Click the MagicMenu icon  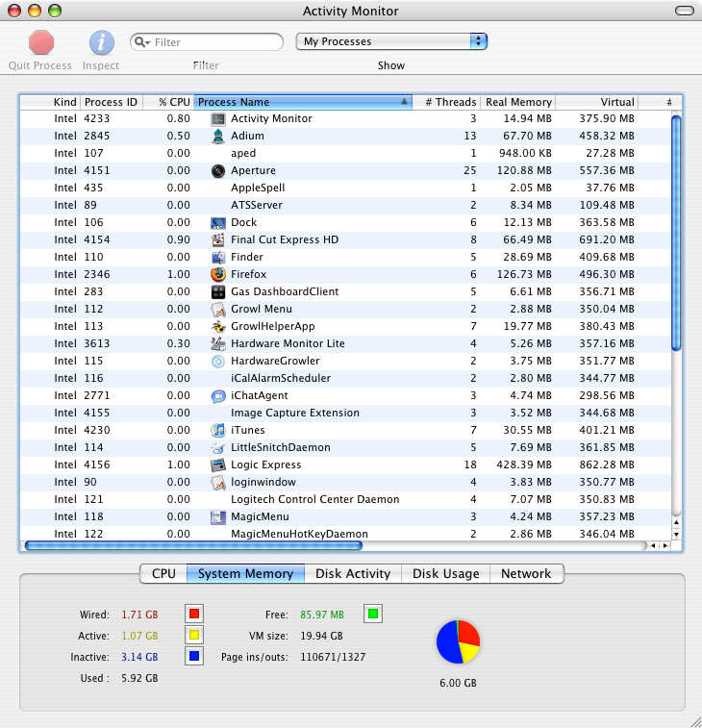(217, 516)
